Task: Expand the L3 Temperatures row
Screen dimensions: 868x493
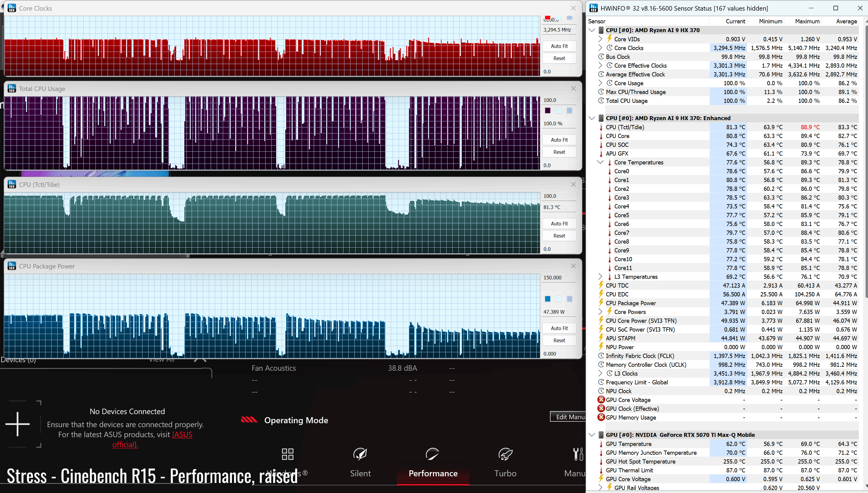Action: point(600,277)
